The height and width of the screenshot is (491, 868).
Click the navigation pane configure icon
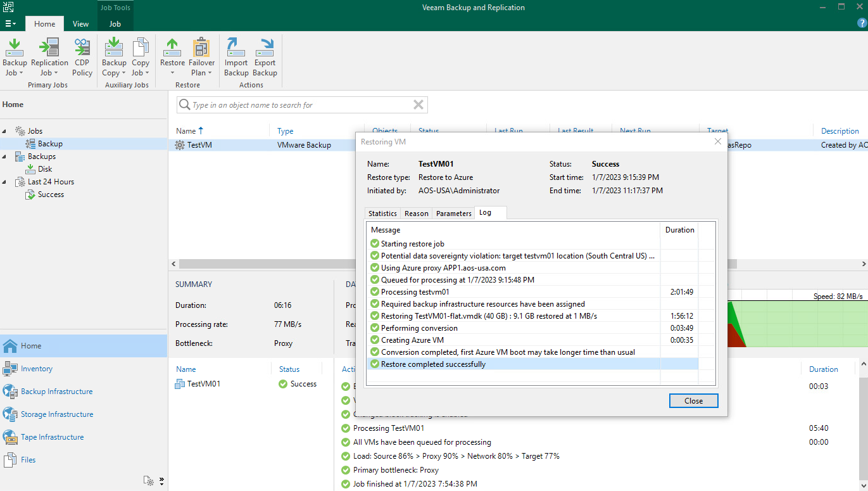coord(148,481)
